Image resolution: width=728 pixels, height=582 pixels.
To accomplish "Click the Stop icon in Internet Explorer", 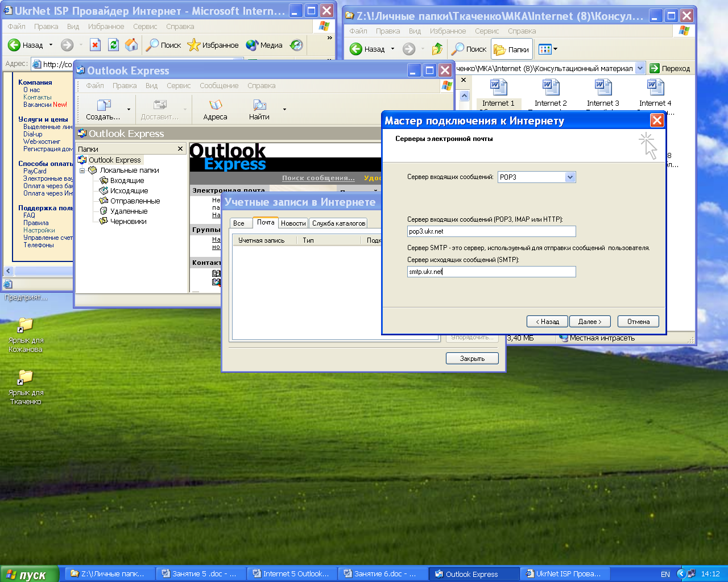I will [96, 45].
